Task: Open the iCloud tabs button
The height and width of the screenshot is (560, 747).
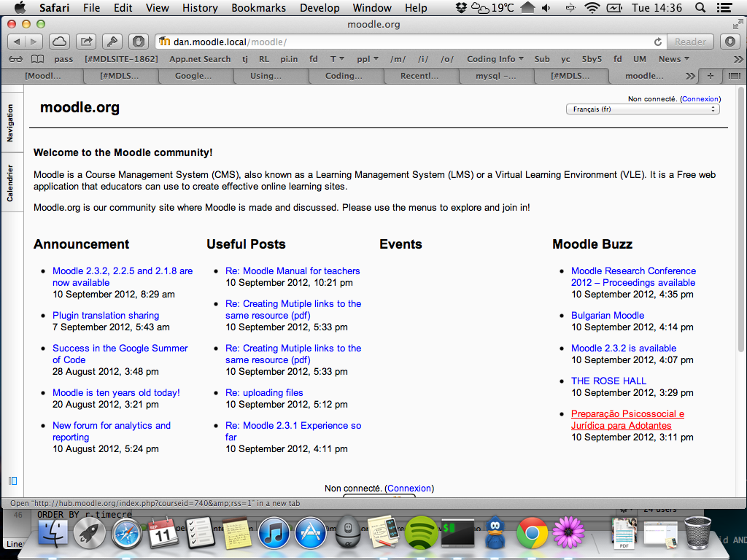Action: 59,42
